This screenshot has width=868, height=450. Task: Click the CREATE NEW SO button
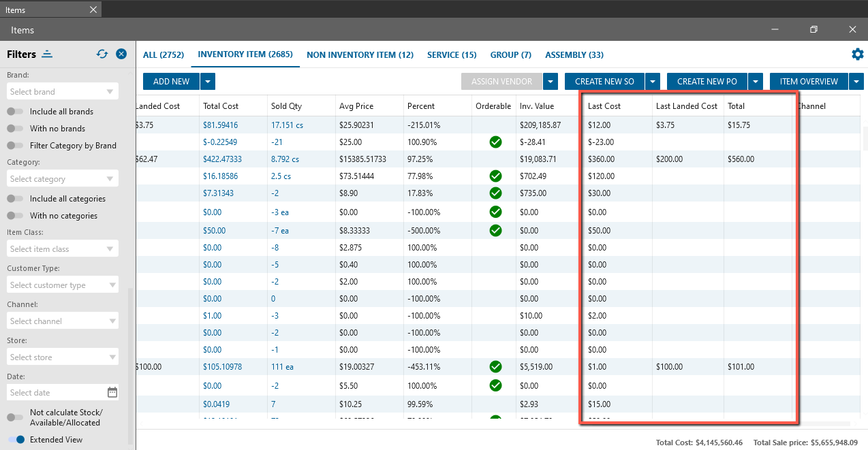pos(604,82)
